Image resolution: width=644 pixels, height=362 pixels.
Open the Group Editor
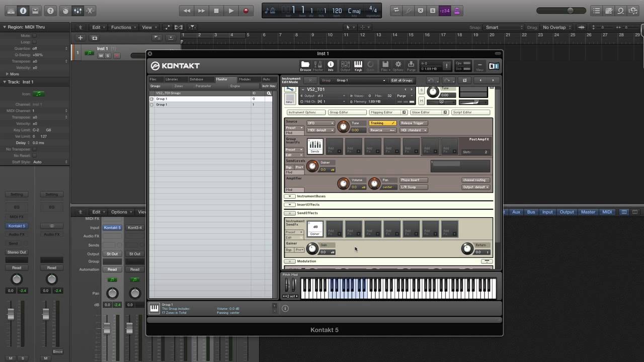pos(347,113)
